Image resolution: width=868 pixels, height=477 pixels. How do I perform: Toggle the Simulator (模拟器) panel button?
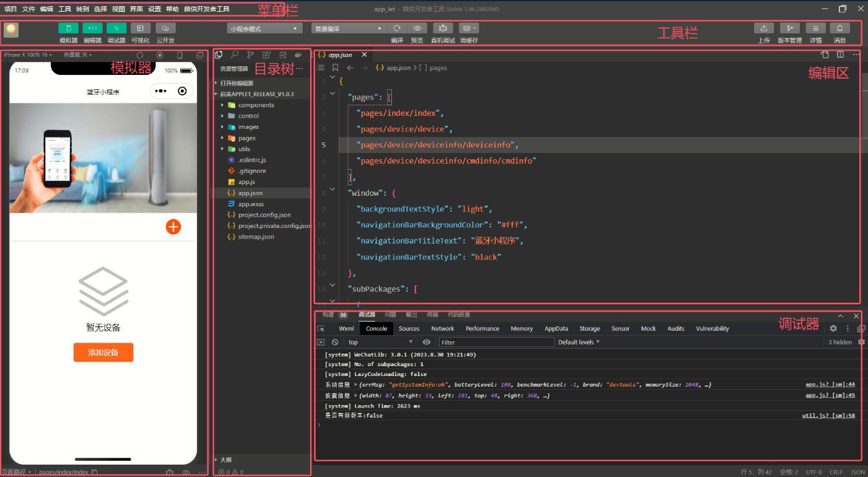[68, 28]
